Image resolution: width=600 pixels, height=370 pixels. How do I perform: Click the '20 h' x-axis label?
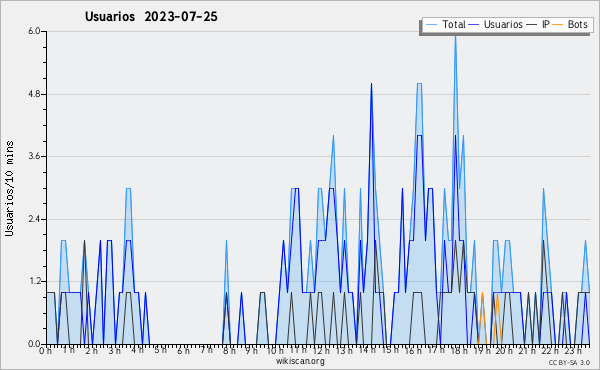505,350
